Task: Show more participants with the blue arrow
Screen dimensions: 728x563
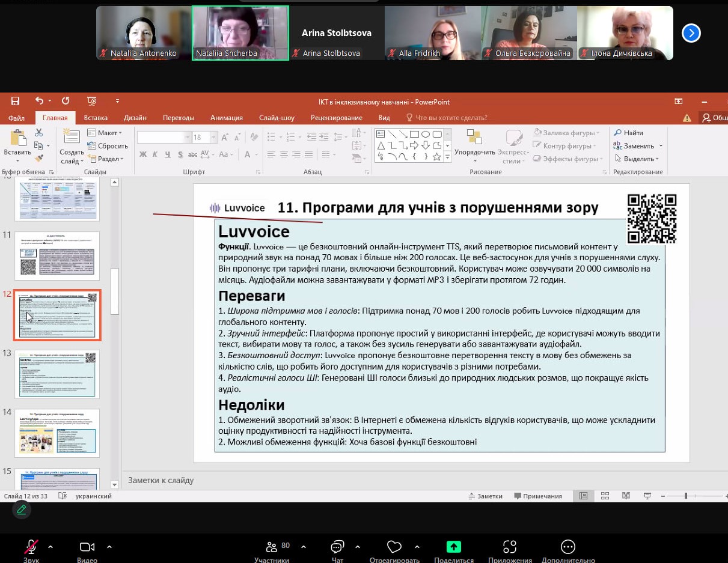Action: pyautogui.click(x=691, y=33)
